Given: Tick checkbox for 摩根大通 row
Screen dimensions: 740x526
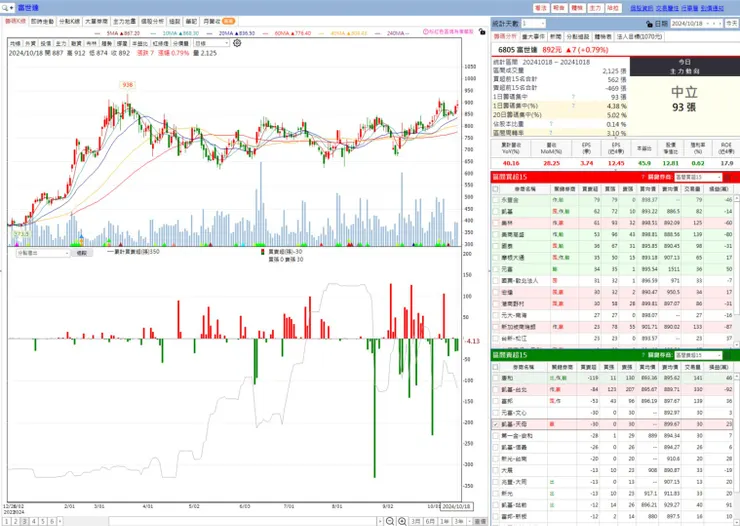Looking at the screenshot, I should [x=496, y=258].
